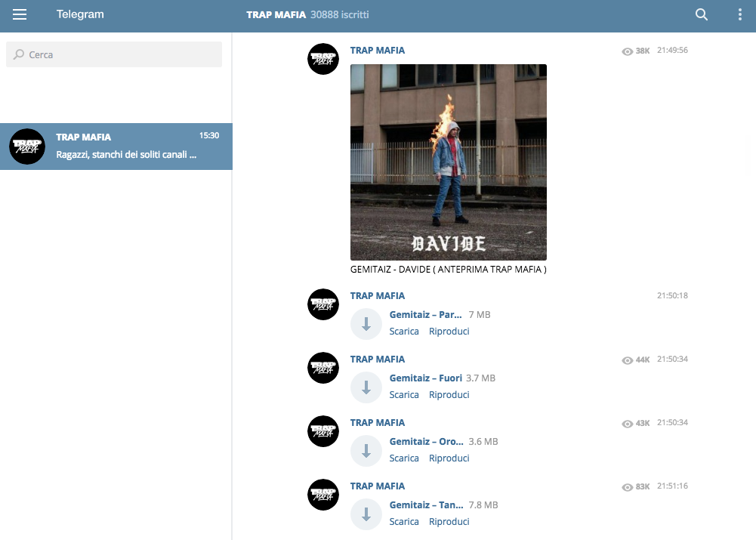The image size is (756, 540).
Task: Download Gemitaiz – Oro... via arrow icon
Action: tap(366, 451)
